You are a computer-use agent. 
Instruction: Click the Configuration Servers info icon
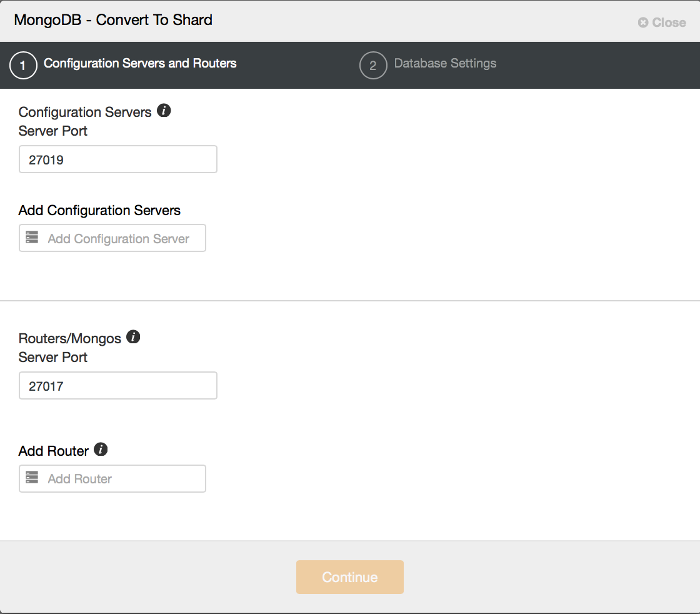coord(164,110)
